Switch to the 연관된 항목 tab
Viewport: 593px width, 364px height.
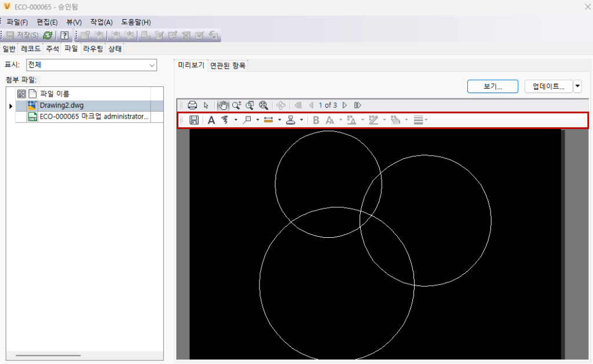(228, 65)
